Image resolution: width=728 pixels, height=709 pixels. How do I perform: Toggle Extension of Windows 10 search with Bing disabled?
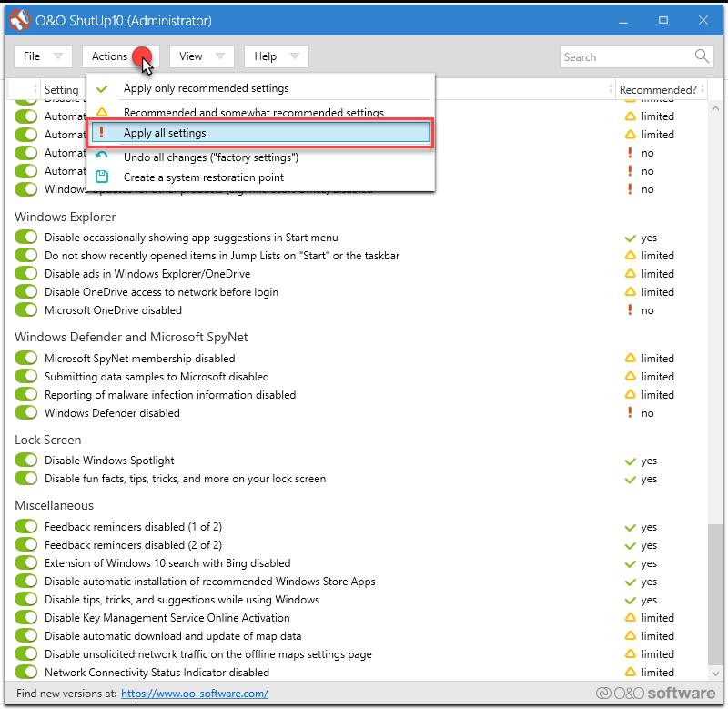(26, 562)
